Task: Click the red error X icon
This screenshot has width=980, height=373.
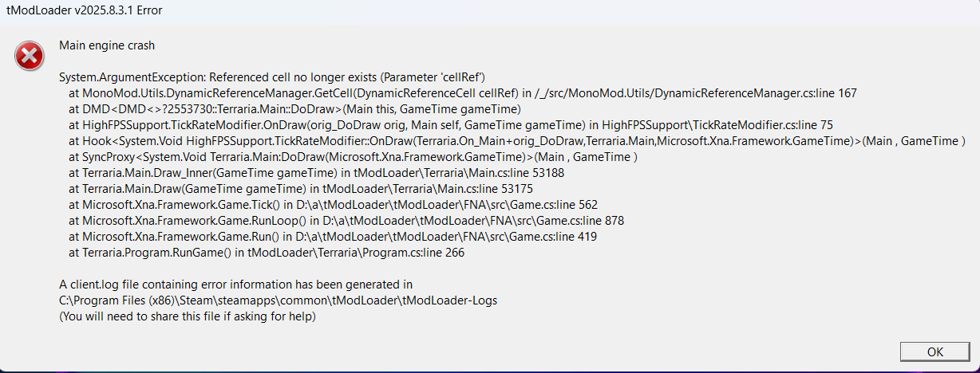Action: (x=30, y=56)
